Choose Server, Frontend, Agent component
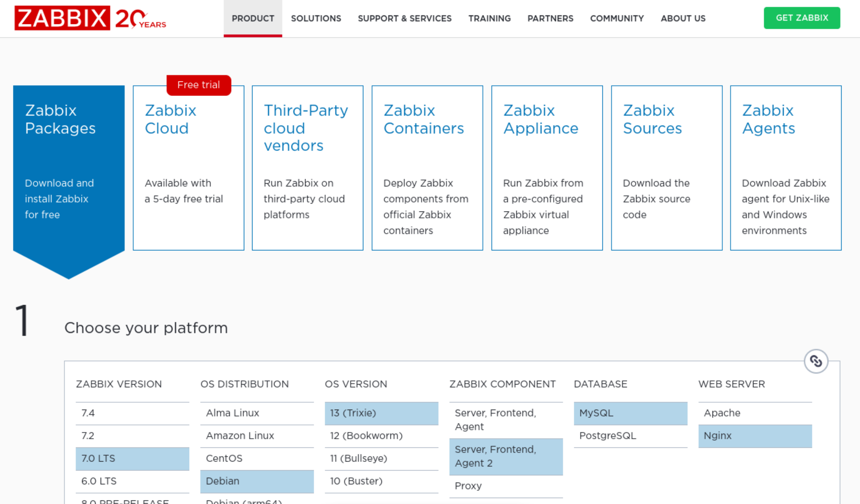The image size is (860, 504). [x=506, y=420]
